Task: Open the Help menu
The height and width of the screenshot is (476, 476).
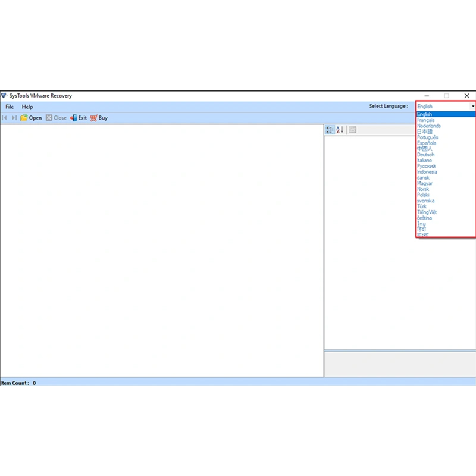Action: tap(27, 107)
